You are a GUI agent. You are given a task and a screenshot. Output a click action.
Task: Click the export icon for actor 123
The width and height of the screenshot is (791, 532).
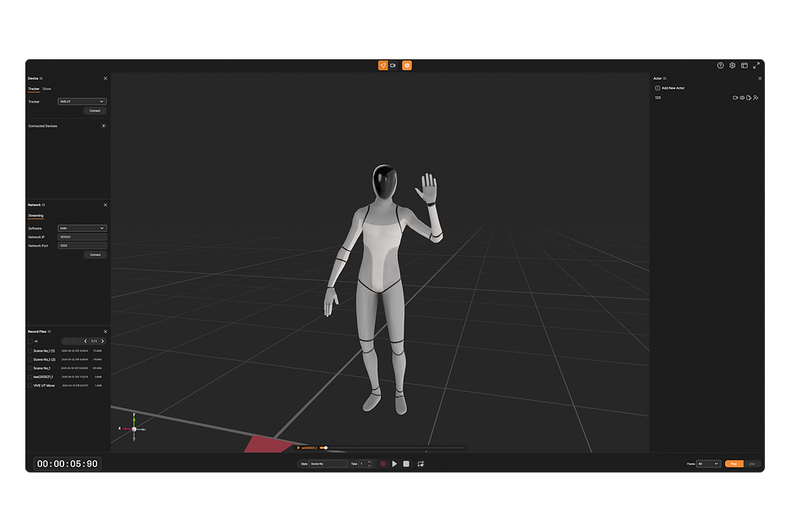(749, 98)
